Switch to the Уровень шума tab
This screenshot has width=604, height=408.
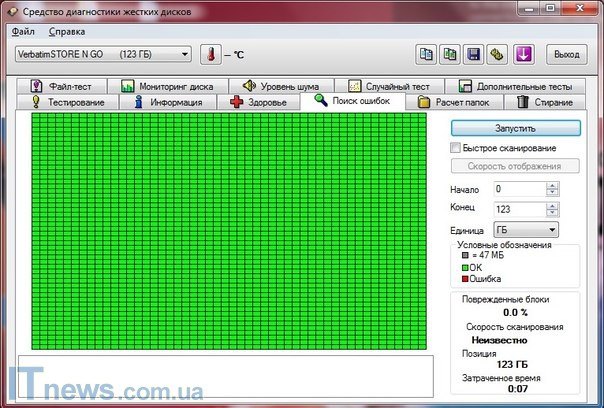275,86
